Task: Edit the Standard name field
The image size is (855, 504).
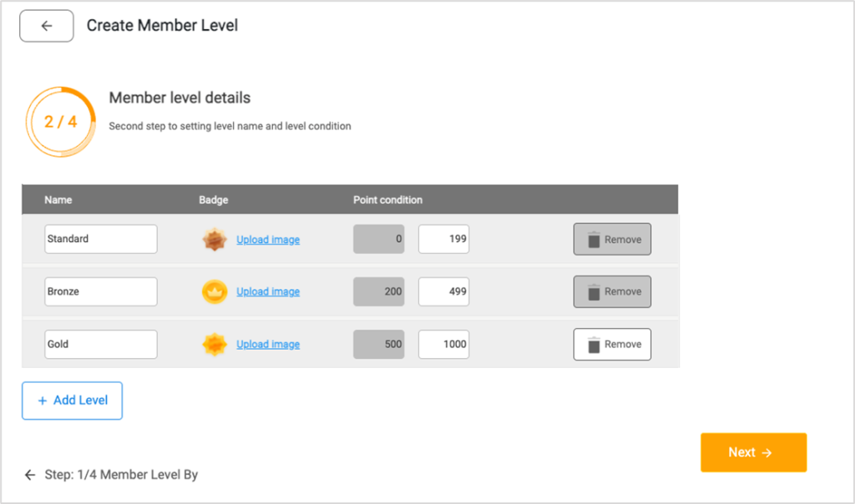Action: [x=101, y=239]
